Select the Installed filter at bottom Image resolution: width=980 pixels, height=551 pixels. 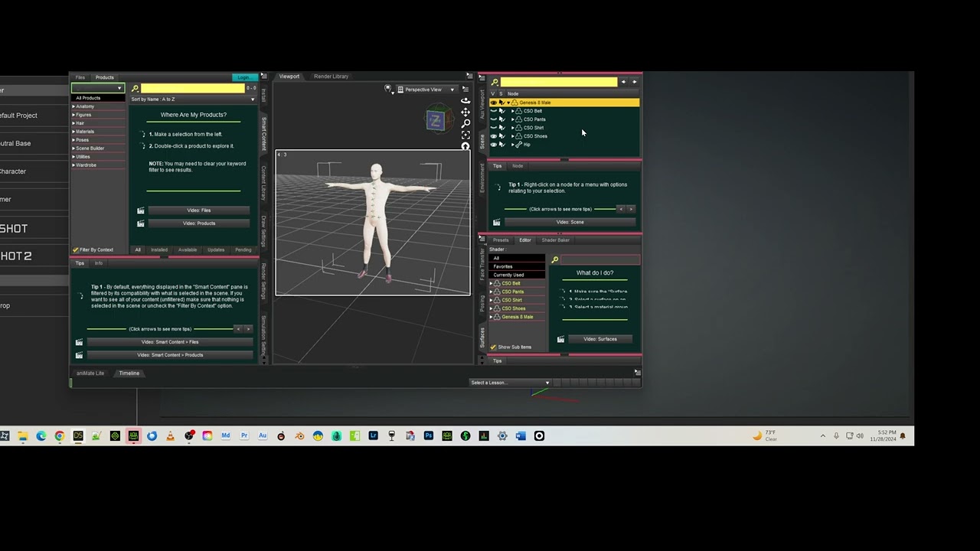(x=159, y=249)
